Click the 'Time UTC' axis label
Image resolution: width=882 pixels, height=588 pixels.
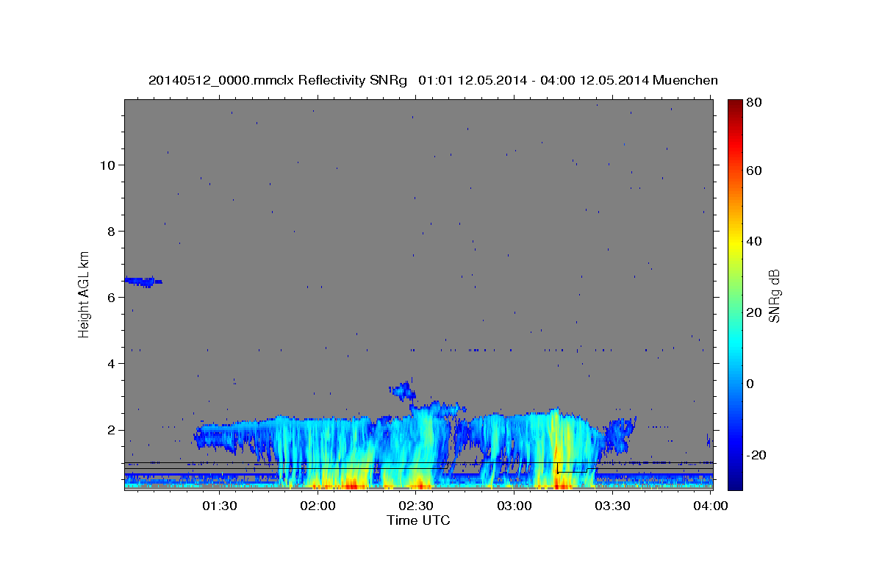click(x=418, y=520)
